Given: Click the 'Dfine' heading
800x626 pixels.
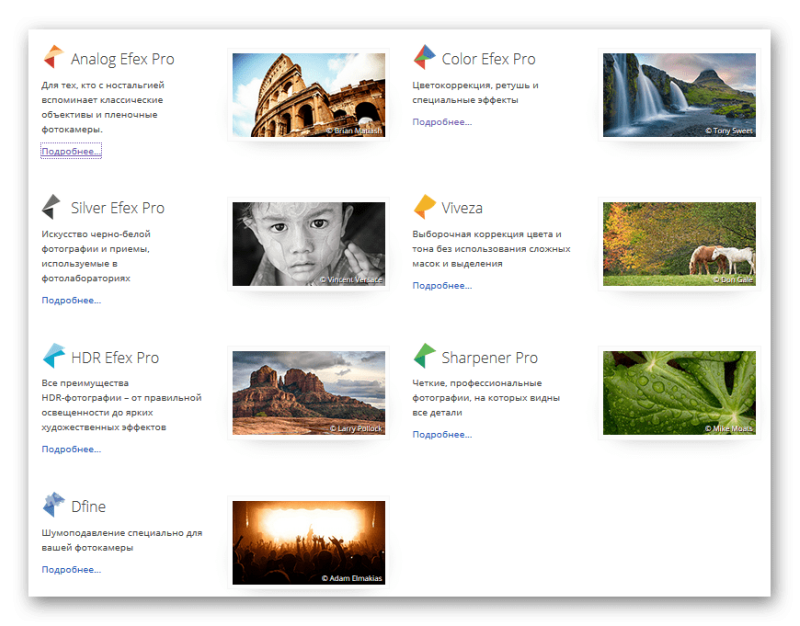Looking at the screenshot, I should (88, 507).
